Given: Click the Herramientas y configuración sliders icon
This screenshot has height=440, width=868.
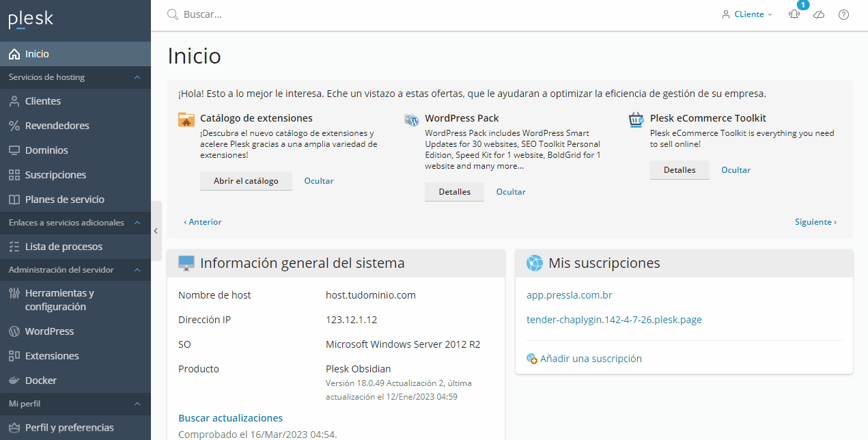Looking at the screenshot, I should click(14, 293).
